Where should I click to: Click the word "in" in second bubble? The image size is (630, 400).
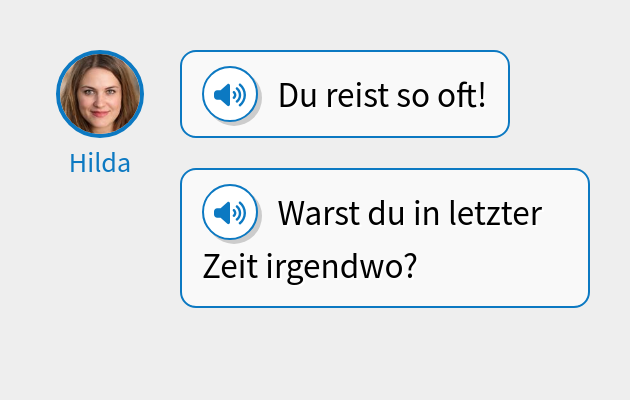tap(427, 213)
